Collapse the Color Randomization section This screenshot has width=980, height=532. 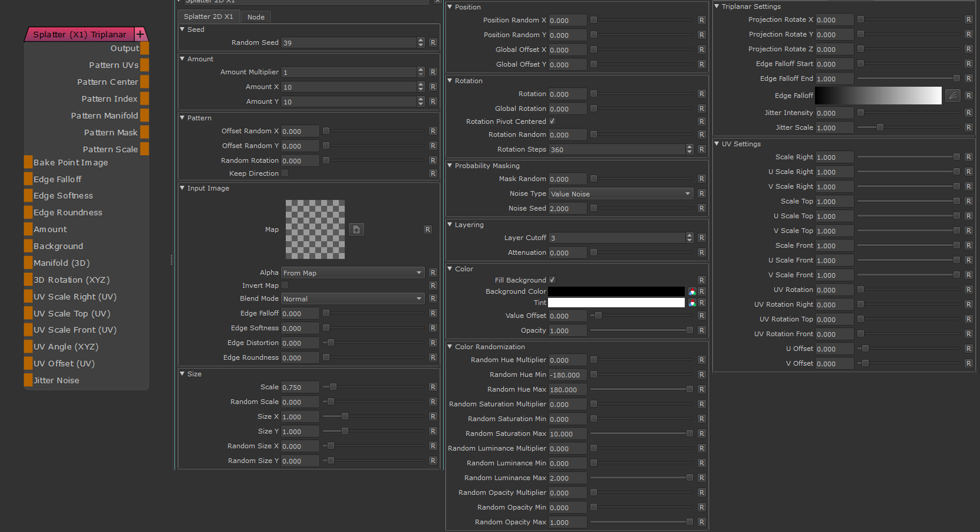click(450, 347)
